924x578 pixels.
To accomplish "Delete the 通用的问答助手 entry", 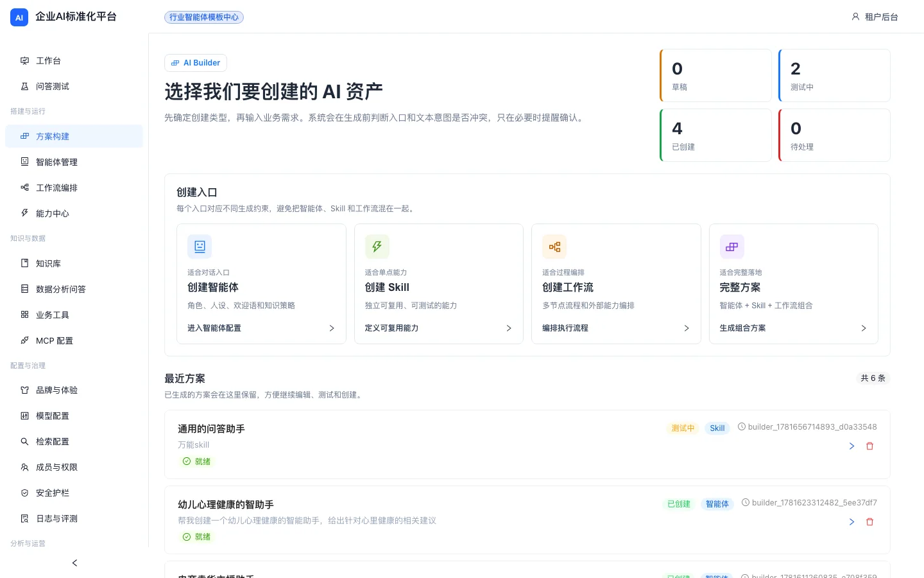I will [x=870, y=446].
